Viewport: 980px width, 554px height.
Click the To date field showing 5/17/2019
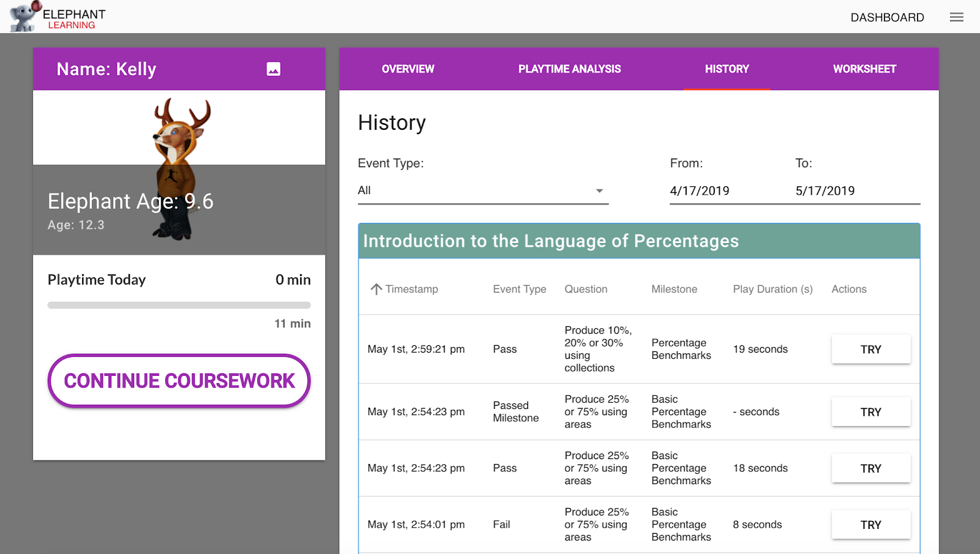pos(825,190)
